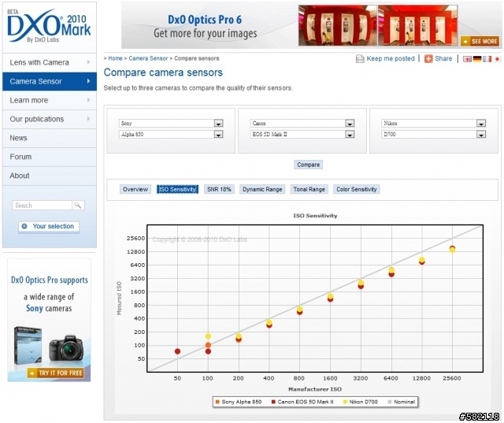The image size is (504, 423).
Task: Click the Sony cameras sidebar advertisement
Action: click(49, 321)
